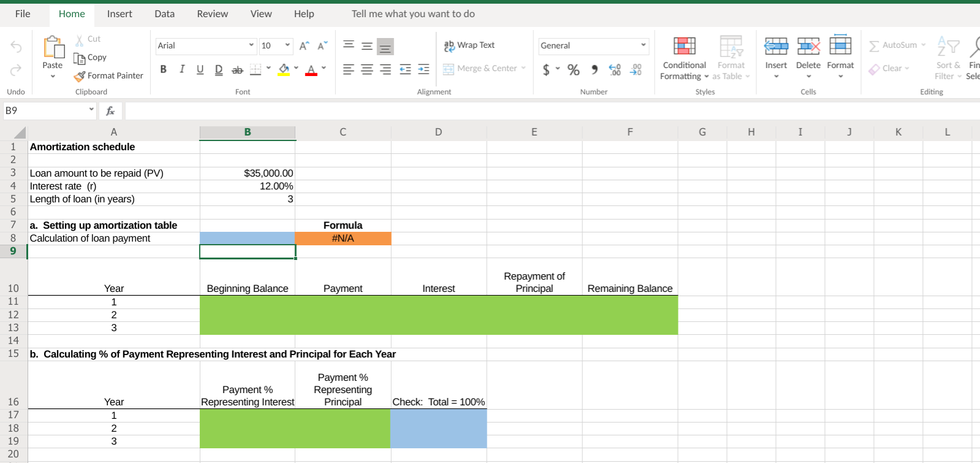Click the Copy icon
This screenshot has height=463, width=980.
pyautogui.click(x=80, y=58)
